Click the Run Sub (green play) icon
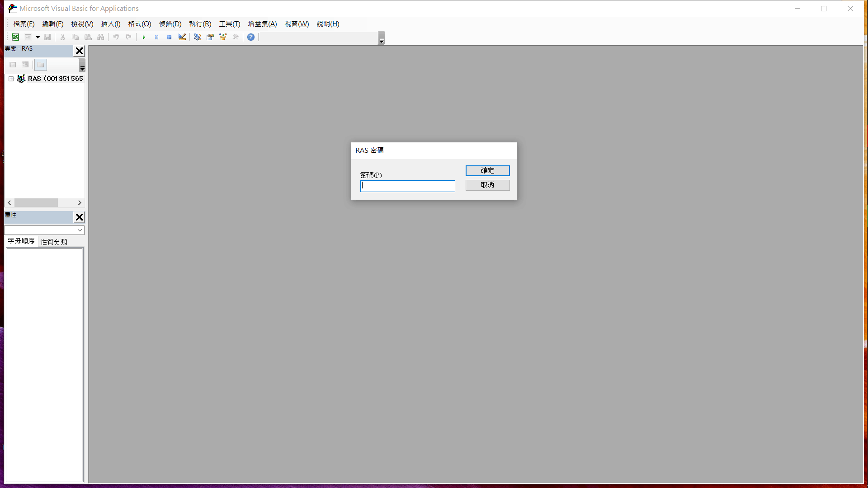The height and width of the screenshot is (488, 868). point(144,37)
